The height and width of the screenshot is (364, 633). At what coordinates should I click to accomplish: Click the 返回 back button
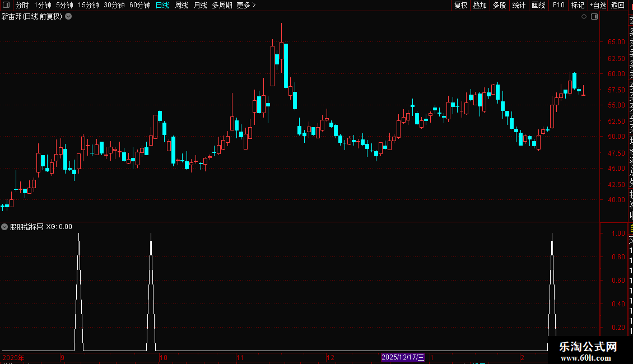coord(618,5)
